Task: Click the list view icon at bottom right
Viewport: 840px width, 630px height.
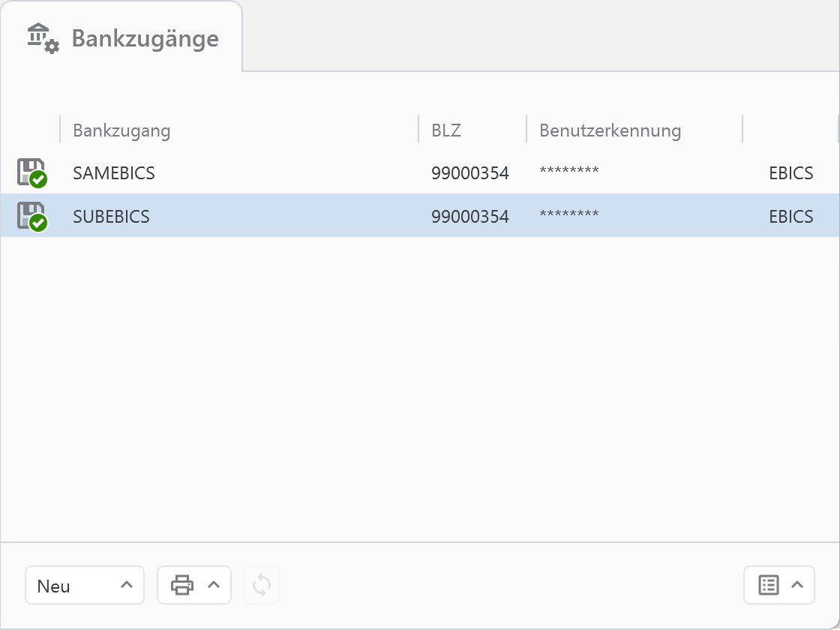Action: coord(769,585)
